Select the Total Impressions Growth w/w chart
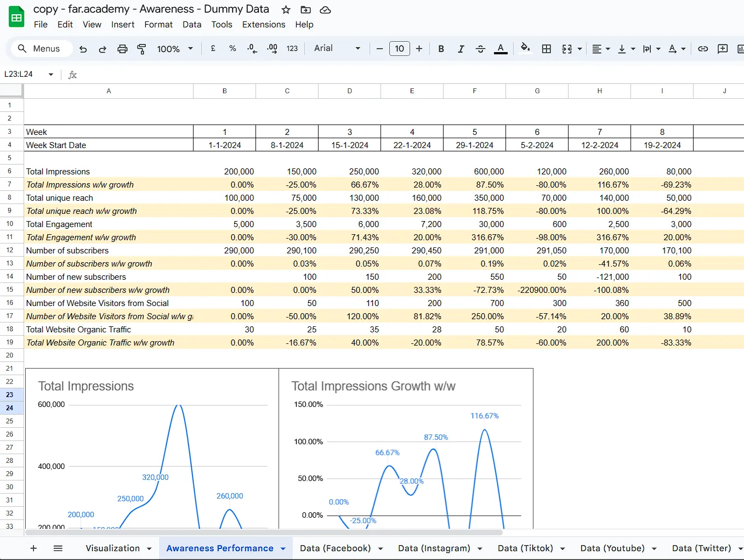 point(406,449)
